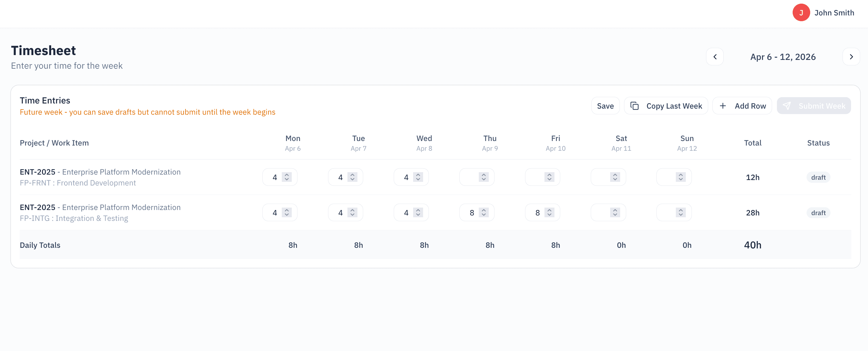
Task: Click Copy Last Week
Action: click(666, 105)
